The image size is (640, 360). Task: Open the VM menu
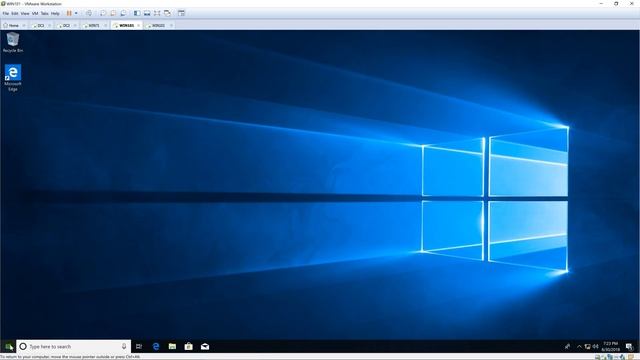coord(35,13)
